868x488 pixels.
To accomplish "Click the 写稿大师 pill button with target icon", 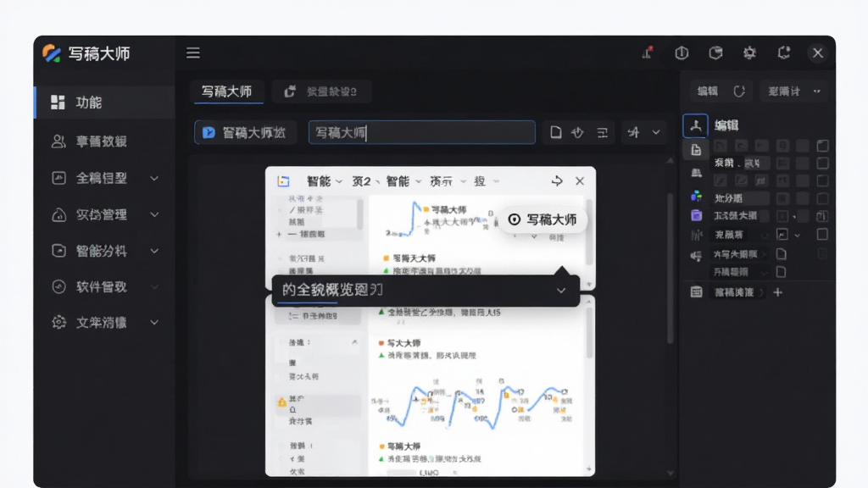I will [542, 219].
